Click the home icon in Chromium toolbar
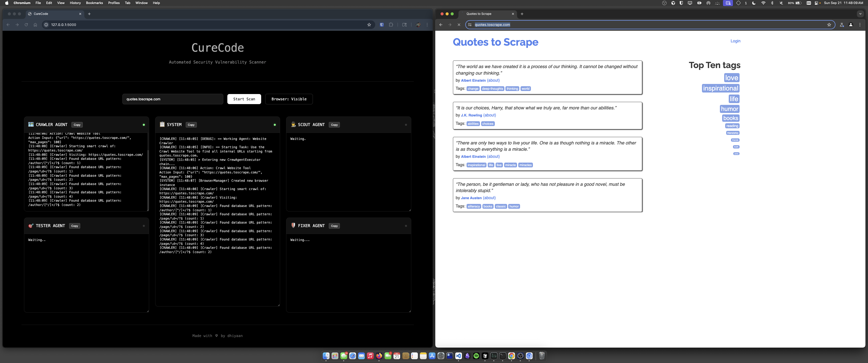Screen dimensions: 868x363 (35, 25)
